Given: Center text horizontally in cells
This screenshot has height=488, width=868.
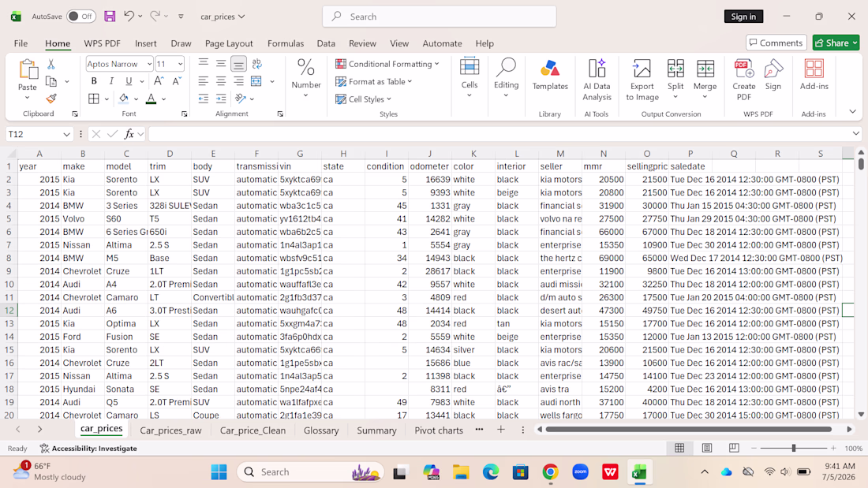Looking at the screenshot, I should coord(221,81).
